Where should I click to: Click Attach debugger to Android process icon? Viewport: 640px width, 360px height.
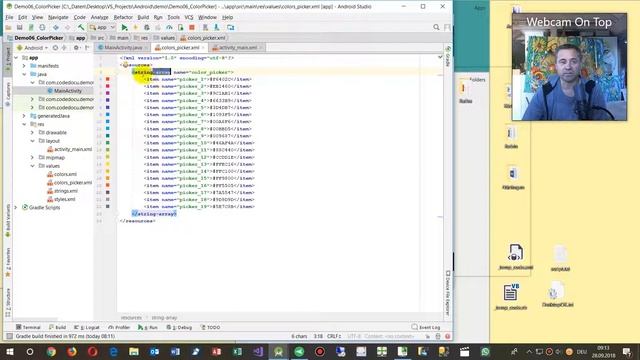pyautogui.click(x=180, y=27)
